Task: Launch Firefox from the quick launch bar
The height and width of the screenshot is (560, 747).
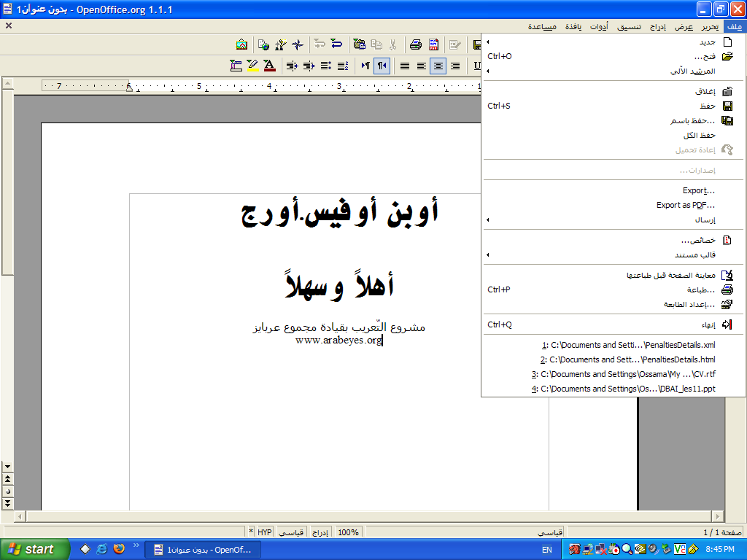Action: tap(119, 549)
